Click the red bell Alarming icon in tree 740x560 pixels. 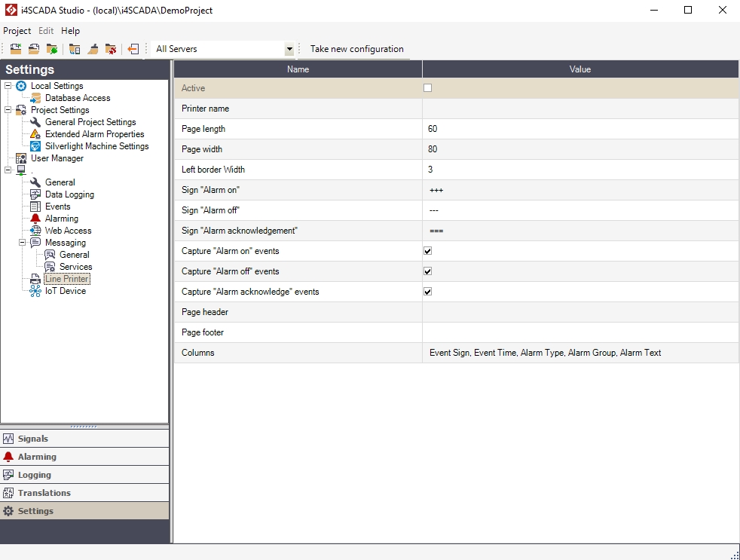pos(35,219)
